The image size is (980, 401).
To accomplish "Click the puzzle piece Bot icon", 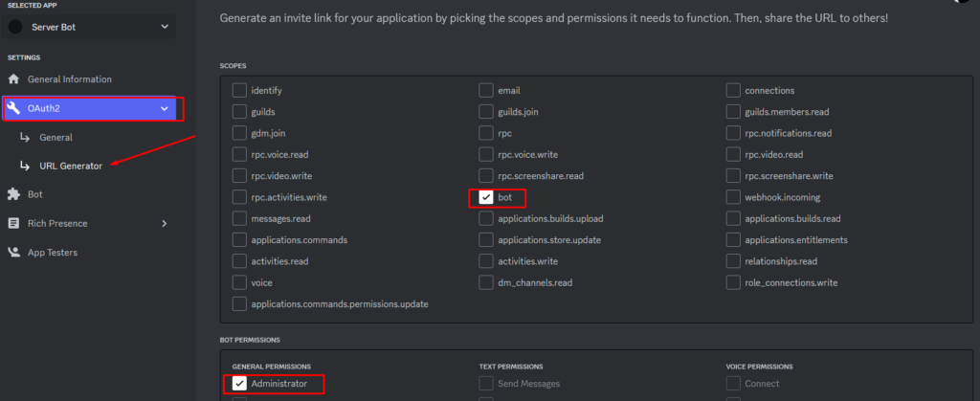I will point(13,194).
